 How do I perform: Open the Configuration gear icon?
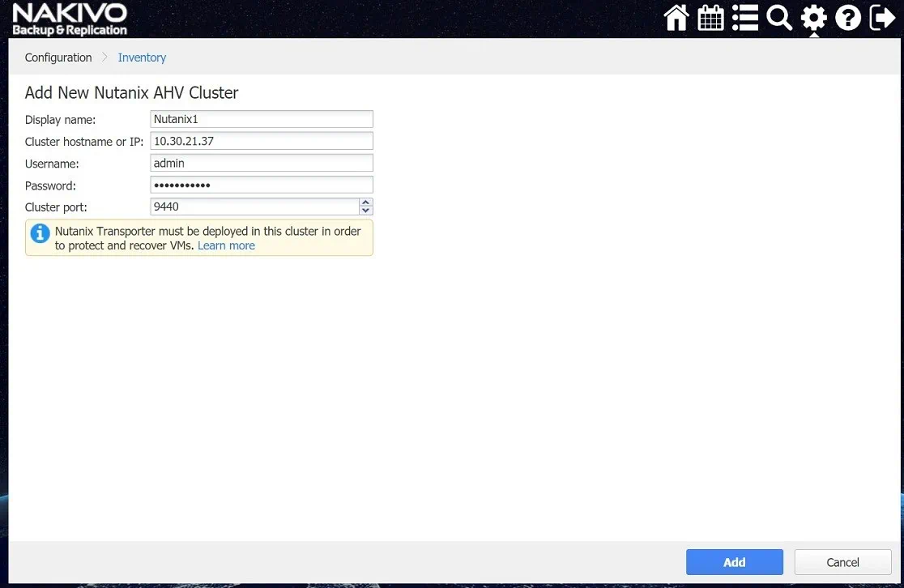(813, 18)
